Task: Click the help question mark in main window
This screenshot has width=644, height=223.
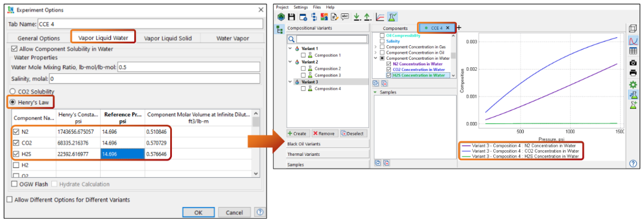Action: (x=633, y=164)
